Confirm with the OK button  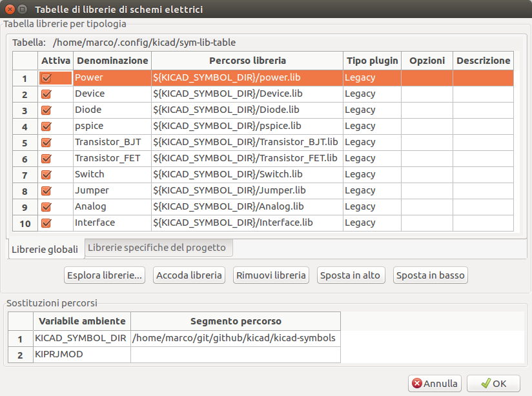[x=493, y=384]
